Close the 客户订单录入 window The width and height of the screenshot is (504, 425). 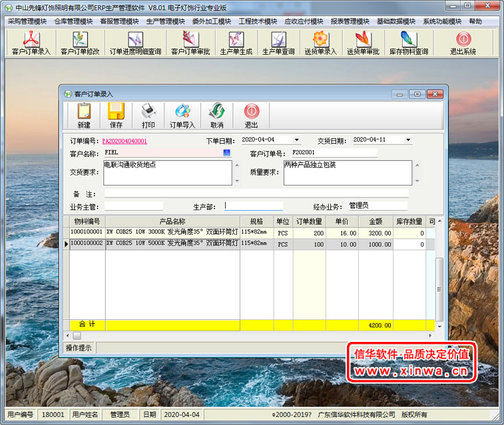click(x=435, y=94)
